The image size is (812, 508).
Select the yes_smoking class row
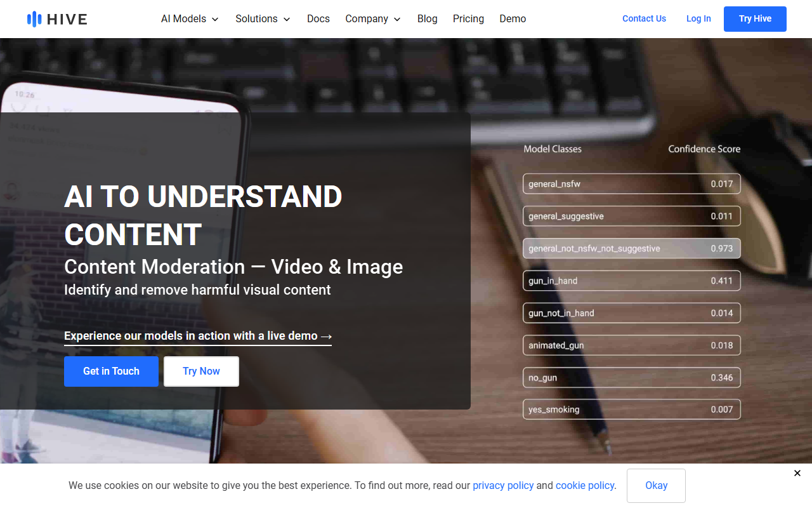coord(632,410)
